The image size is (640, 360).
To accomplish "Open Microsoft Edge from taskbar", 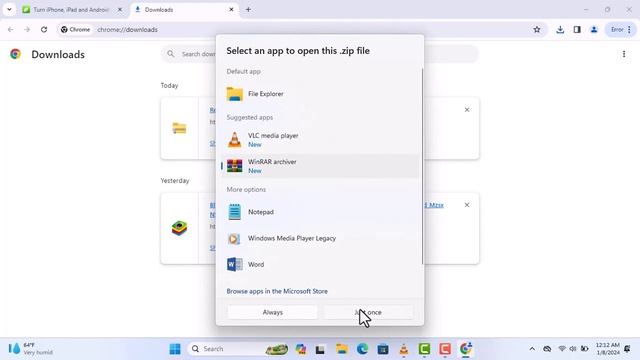I will click(362, 349).
